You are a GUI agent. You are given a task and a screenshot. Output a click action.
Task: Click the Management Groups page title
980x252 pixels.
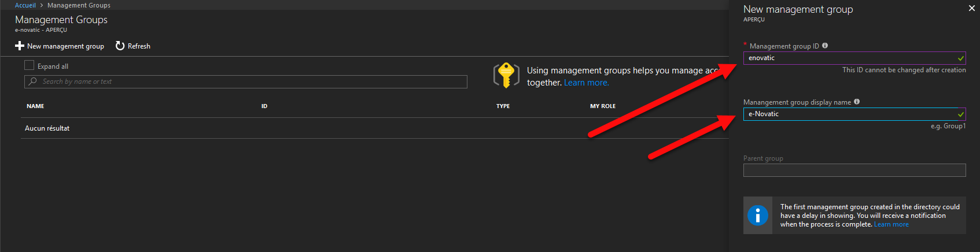[x=61, y=20]
